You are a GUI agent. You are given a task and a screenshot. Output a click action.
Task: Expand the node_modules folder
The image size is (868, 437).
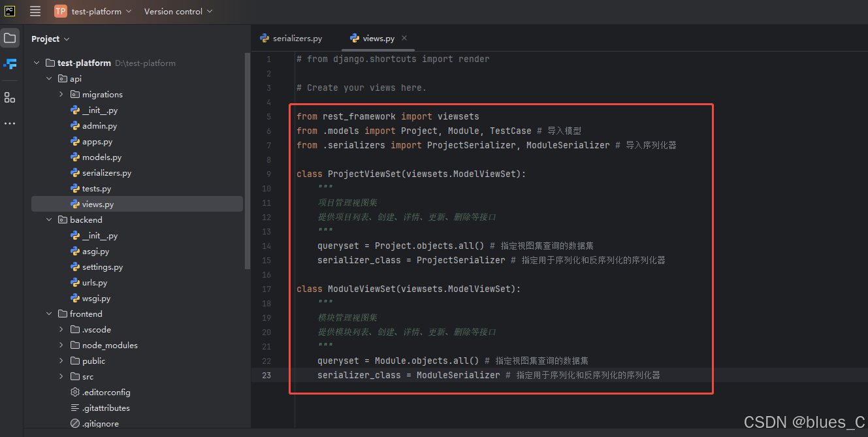tap(61, 346)
